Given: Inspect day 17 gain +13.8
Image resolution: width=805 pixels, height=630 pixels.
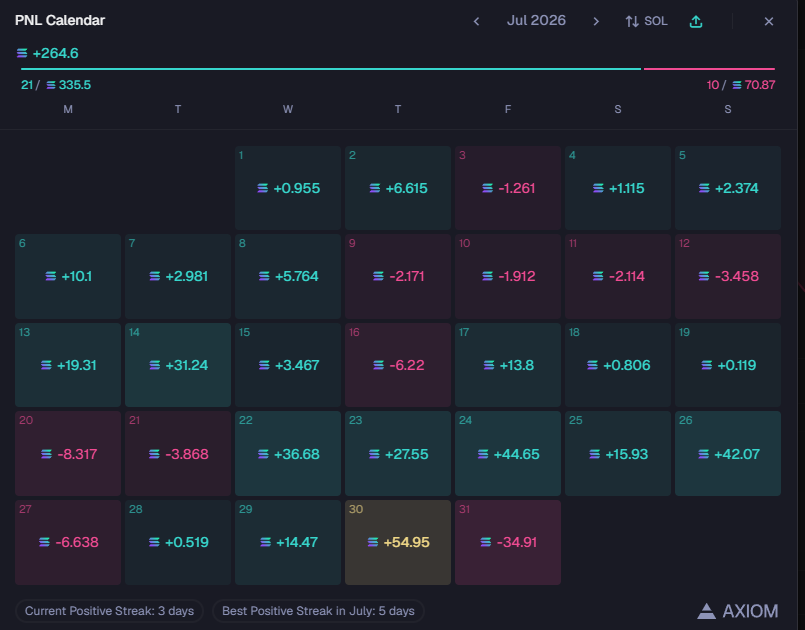Looking at the screenshot, I should pos(508,365).
